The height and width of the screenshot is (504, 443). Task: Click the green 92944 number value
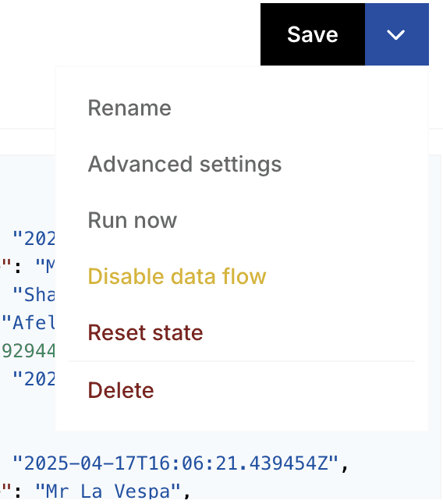pos(28,350)
